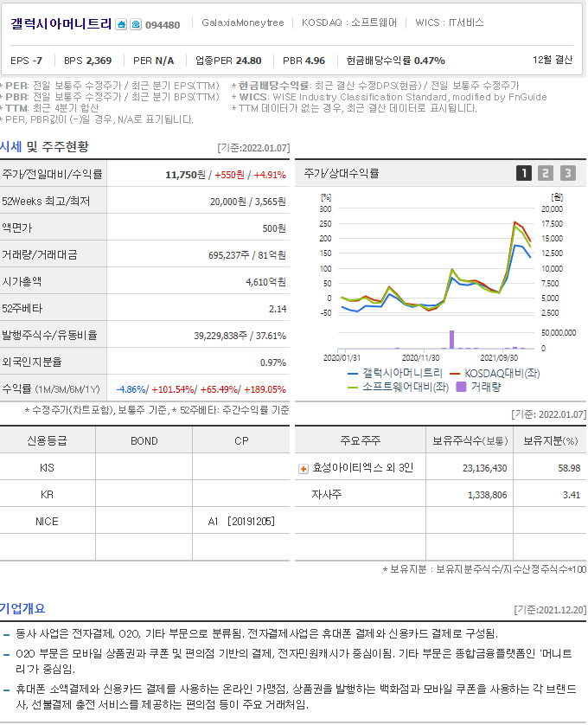This screenshot has height=725, width=588.
Task: Click the KOSDAQ대비(좌) red legend marker
Action: (x=455, y=374)
